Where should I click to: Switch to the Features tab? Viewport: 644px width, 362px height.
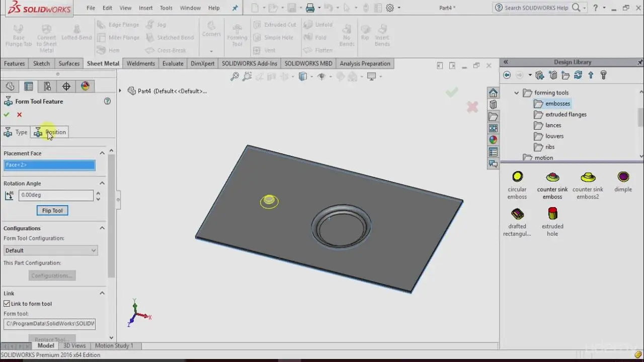pyautogui.click(x=14, y=63)
